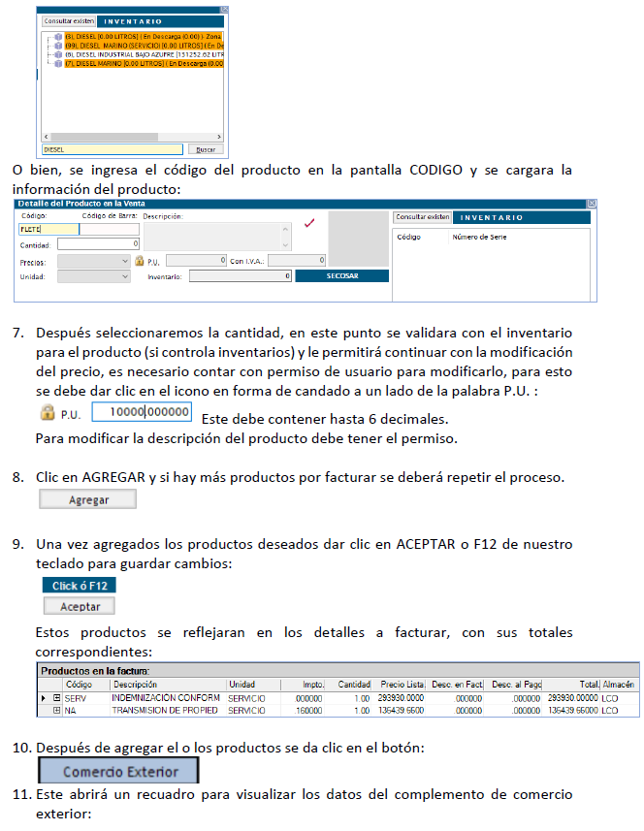
Task: Click the SECOSAR button
Action: click(341, 276)
